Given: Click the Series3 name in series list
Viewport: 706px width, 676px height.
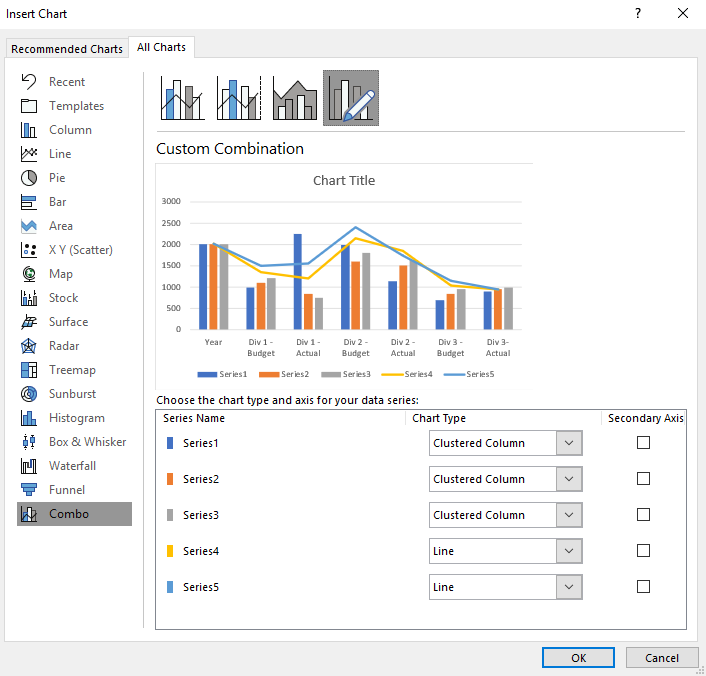Looking at the screenshot, I should [201, 515].
